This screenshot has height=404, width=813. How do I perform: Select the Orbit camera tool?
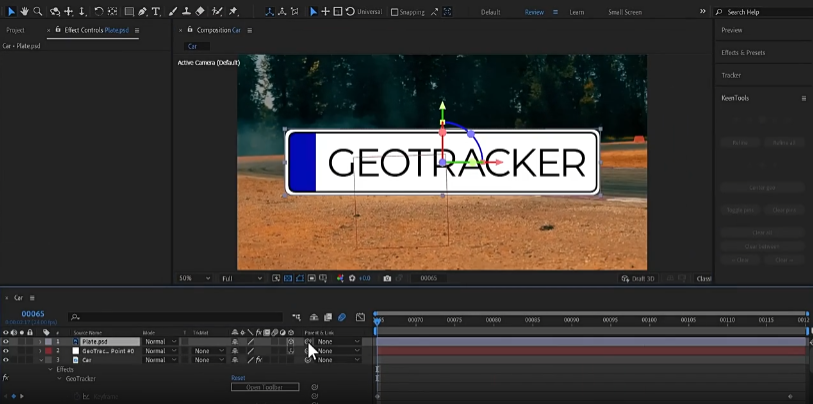(x=55, y=11)
